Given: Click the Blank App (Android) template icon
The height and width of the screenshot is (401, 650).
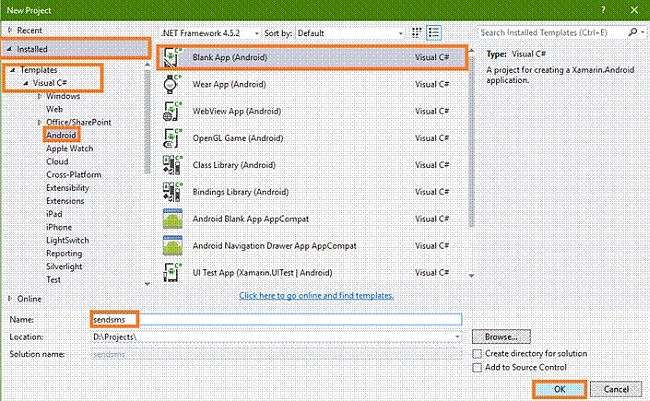Looking at the screenshot, I should [172, 57].
